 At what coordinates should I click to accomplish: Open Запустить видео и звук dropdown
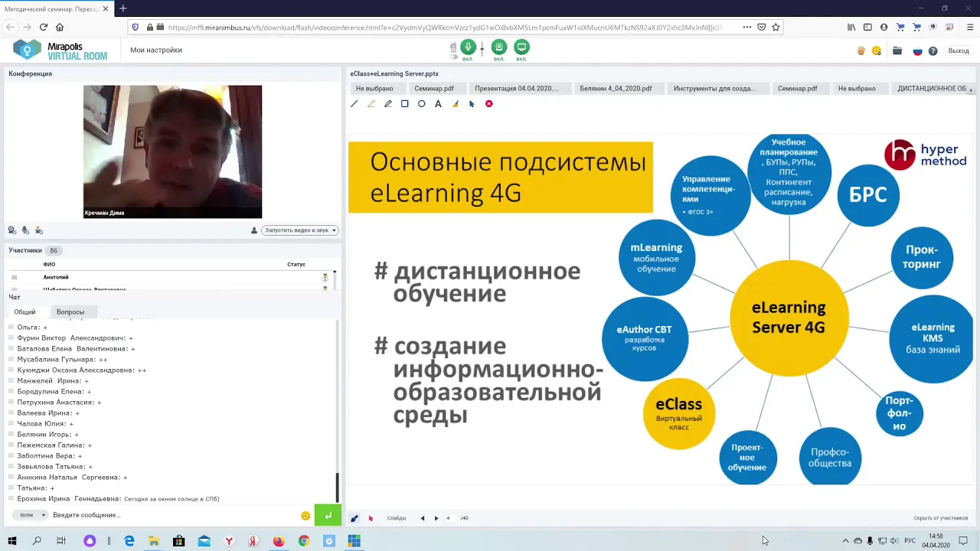(x=299, y=230)
